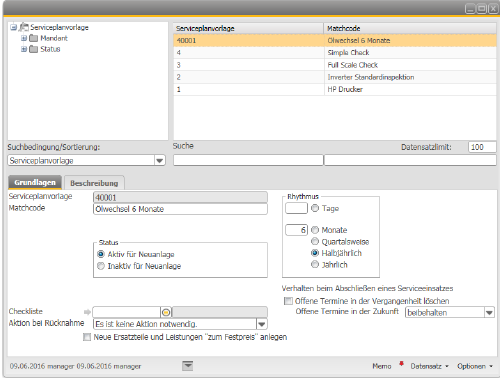Image resolution: width=502 pixels, height=378 pixels.
Task: Select row 40001 in the list
Action: pyautogui.click(x=335, y=40)
